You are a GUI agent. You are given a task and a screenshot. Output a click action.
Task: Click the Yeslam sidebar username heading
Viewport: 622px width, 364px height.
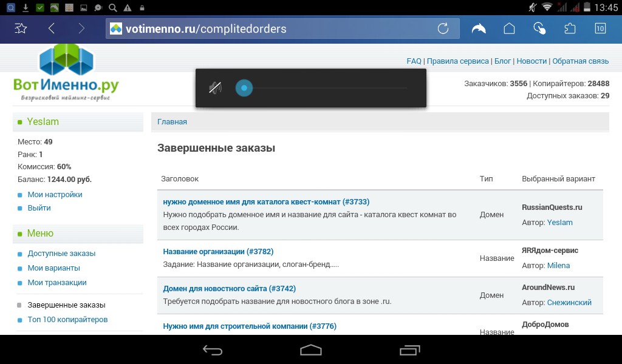pos(43,121)
